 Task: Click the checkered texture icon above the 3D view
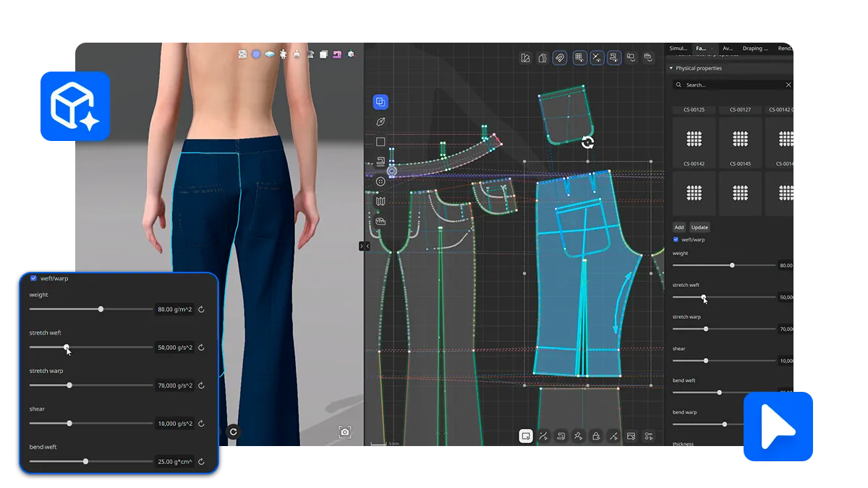243,53
